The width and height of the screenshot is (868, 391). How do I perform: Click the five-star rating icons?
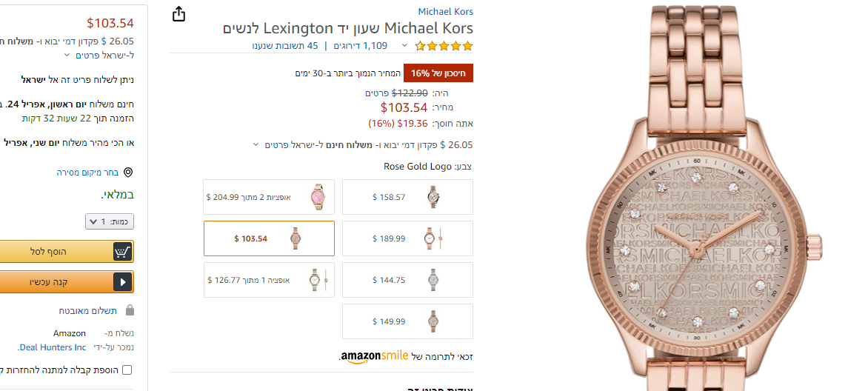pyautogui.click(x=444, y=46)
